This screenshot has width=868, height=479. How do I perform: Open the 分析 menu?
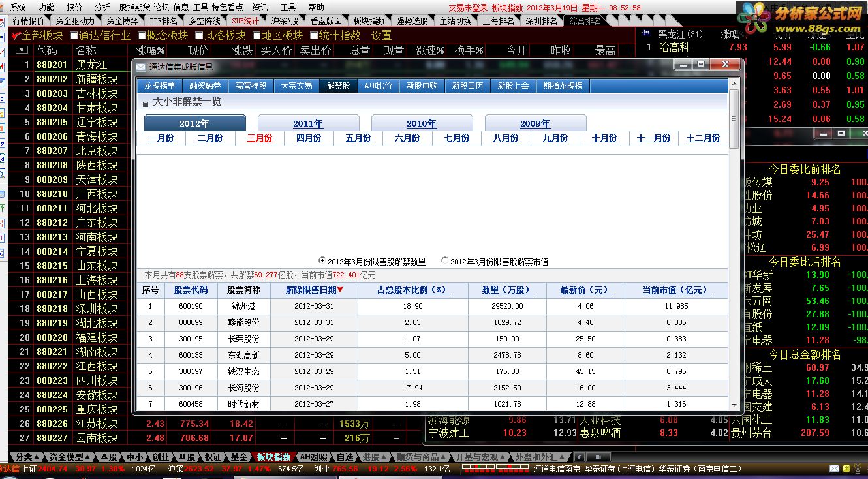point(102,8)
